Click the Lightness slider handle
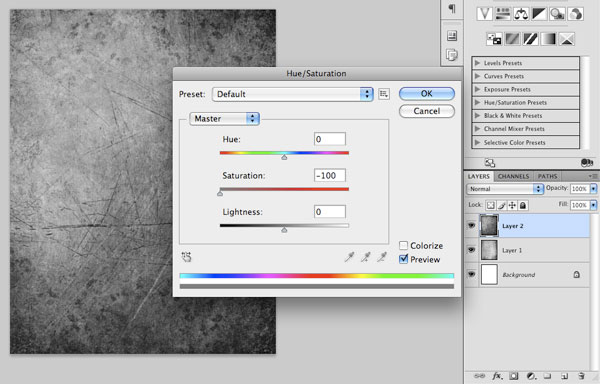Image resolution: width=600 pixels, height=384 pixels. [284, 230]
